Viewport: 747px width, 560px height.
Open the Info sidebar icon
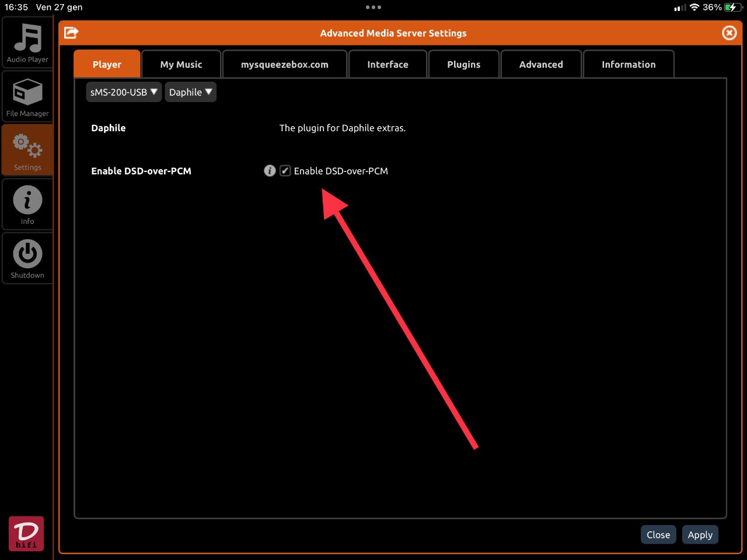coord(27,204)
